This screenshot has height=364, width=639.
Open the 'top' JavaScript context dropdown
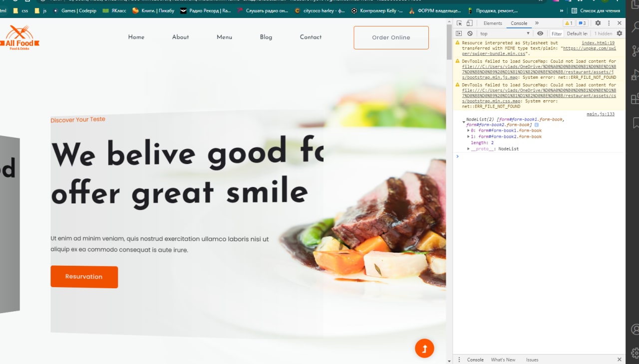pyautogui.click(x=505, y=33)
